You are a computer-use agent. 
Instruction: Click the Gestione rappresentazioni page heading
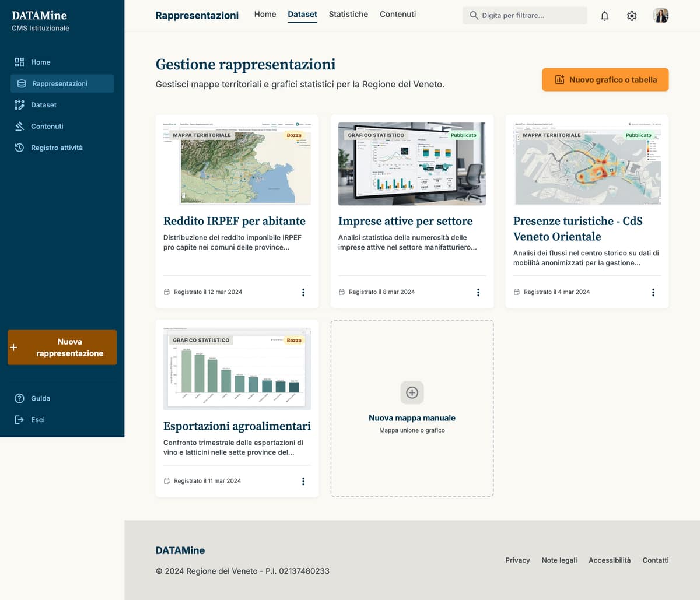pos(246,64)
